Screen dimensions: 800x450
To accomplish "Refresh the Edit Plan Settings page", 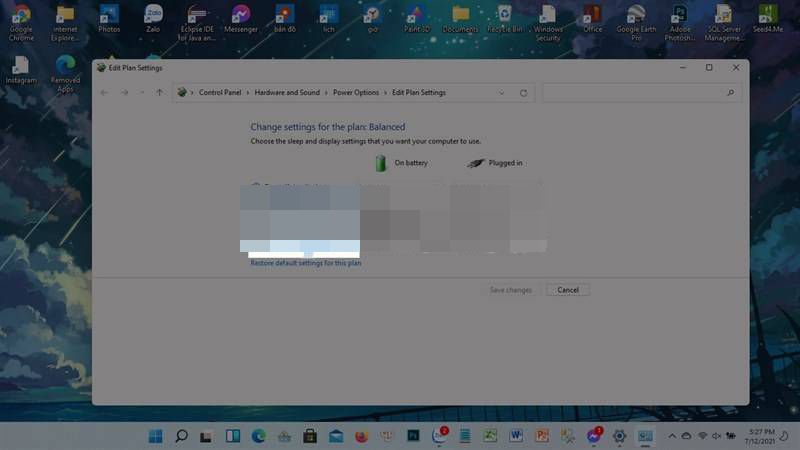I will tap(523, 93).
